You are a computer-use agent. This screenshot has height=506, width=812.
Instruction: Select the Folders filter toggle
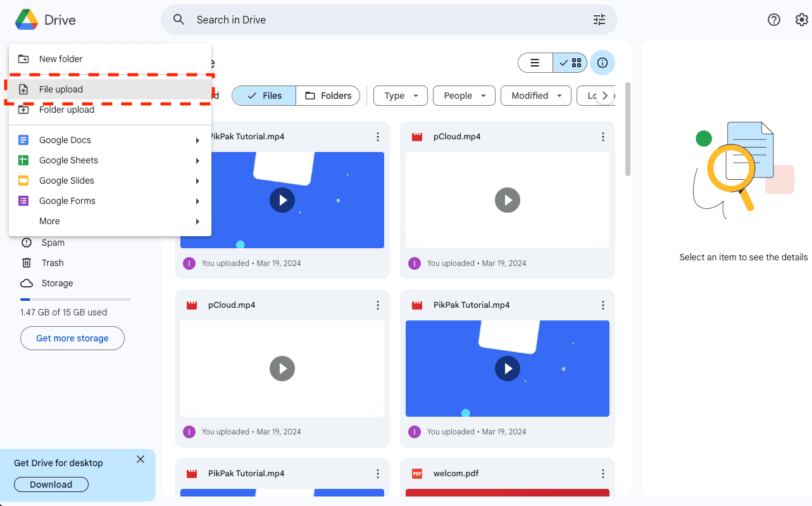coord(328,96)
